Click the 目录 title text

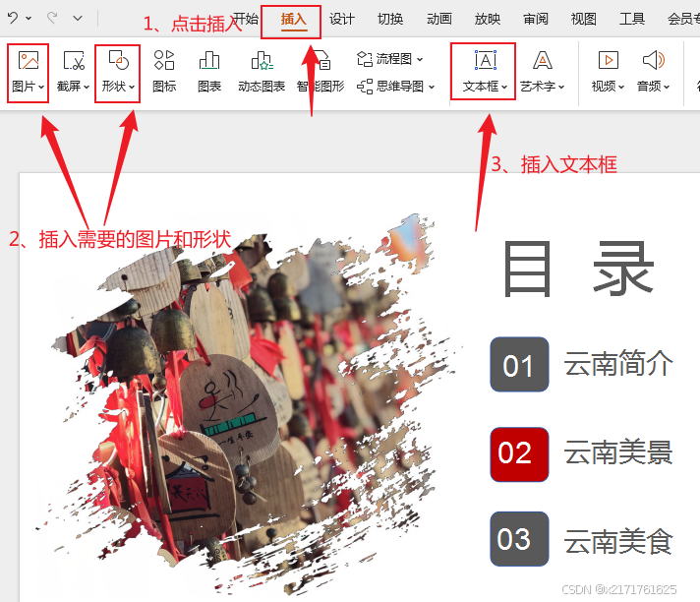tap(579, 269)
